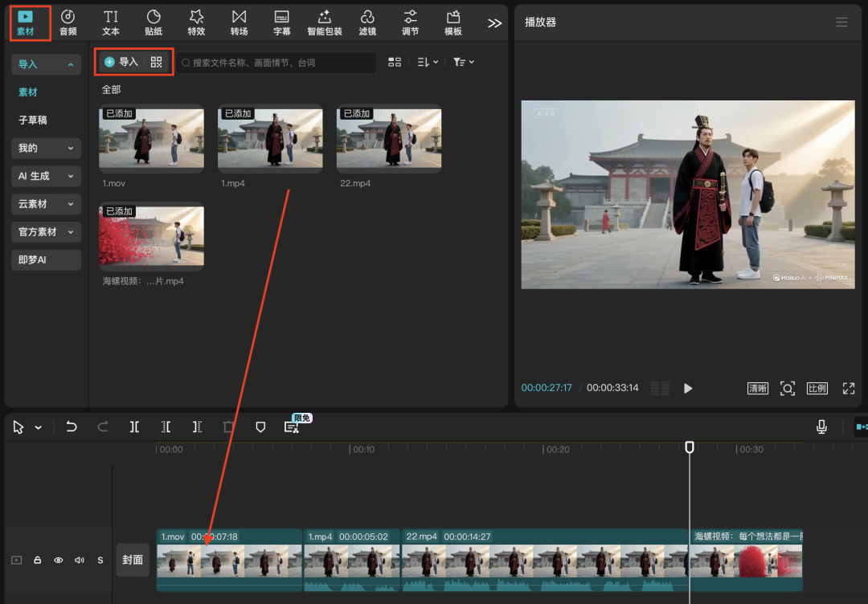Expand the 官方素材 sidebar section
Viewport: 868px width, 604px height.
point(46,232)
